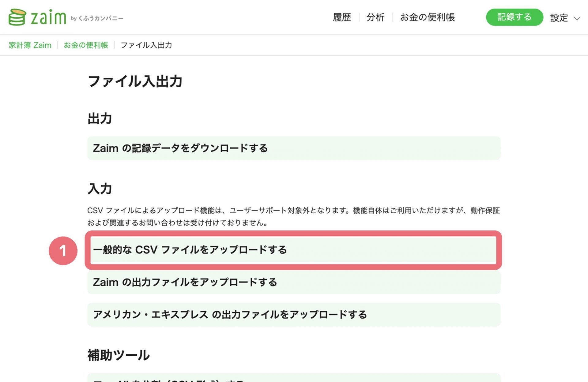The image size is (588, 382).
Task: Click アメリカン・エキスプレス の出力ファイルをアップロードする
Action: tap(294, 315)
